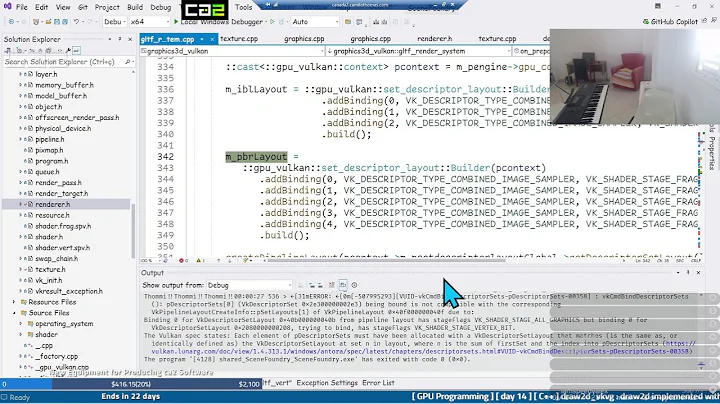
Task: Toggle Word Wrap in Output toolbar
Action: point(343,285)
